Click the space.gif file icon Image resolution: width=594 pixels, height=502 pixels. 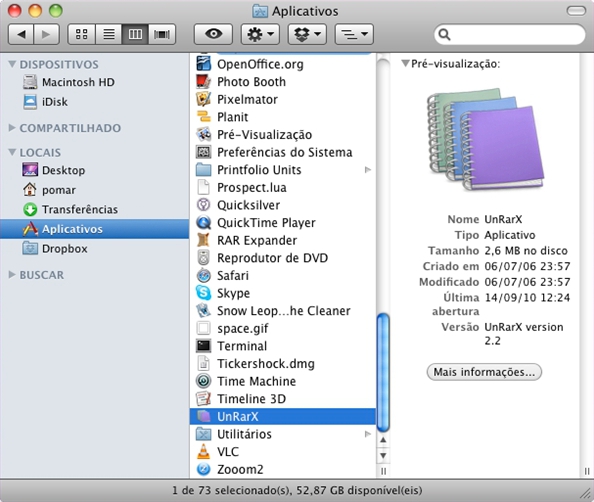(x=203, y=328)
